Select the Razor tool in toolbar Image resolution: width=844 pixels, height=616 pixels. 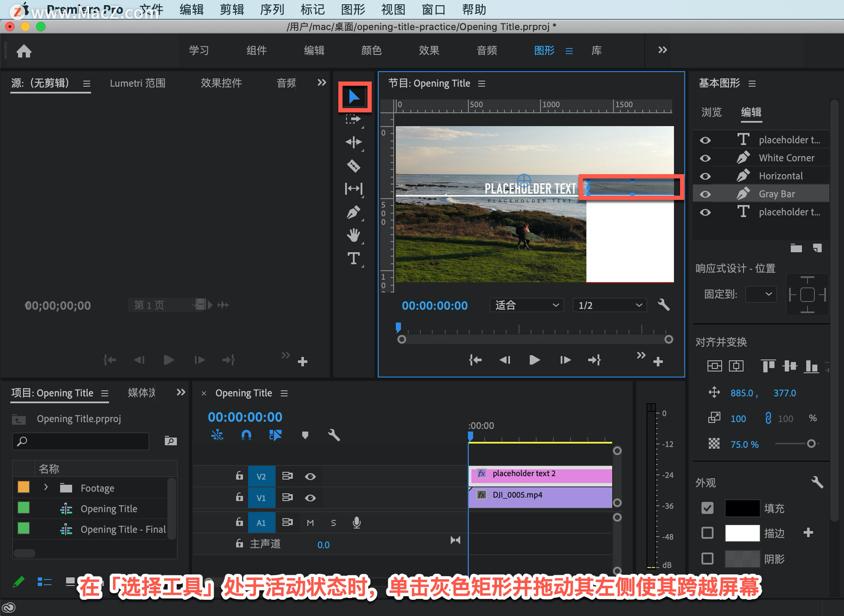click(353, 166)
